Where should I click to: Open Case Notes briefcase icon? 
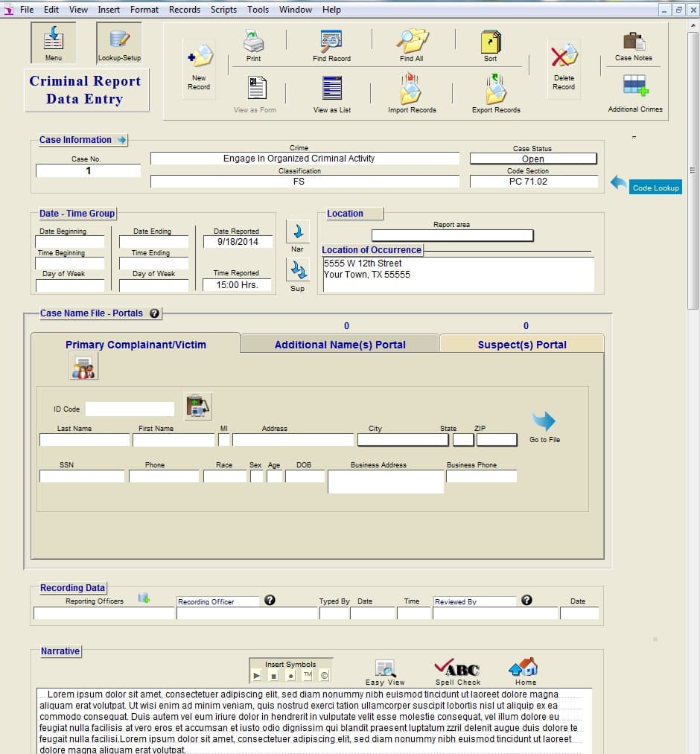coord(634,42)
